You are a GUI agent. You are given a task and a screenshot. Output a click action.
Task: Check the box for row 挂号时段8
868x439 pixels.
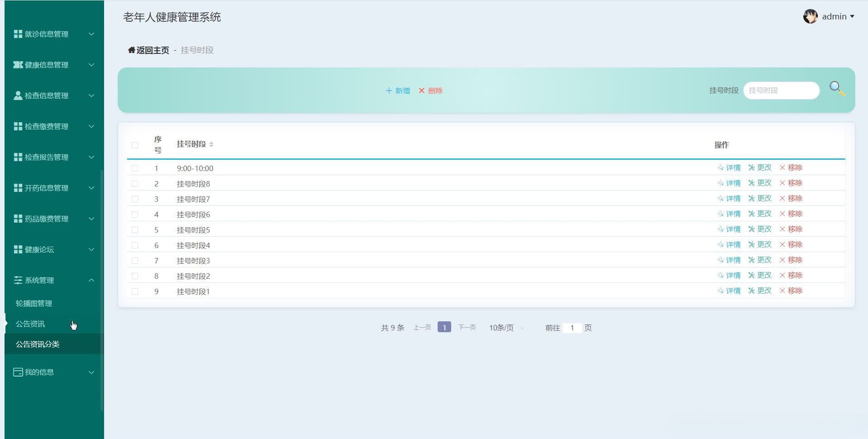pos(135,184)
